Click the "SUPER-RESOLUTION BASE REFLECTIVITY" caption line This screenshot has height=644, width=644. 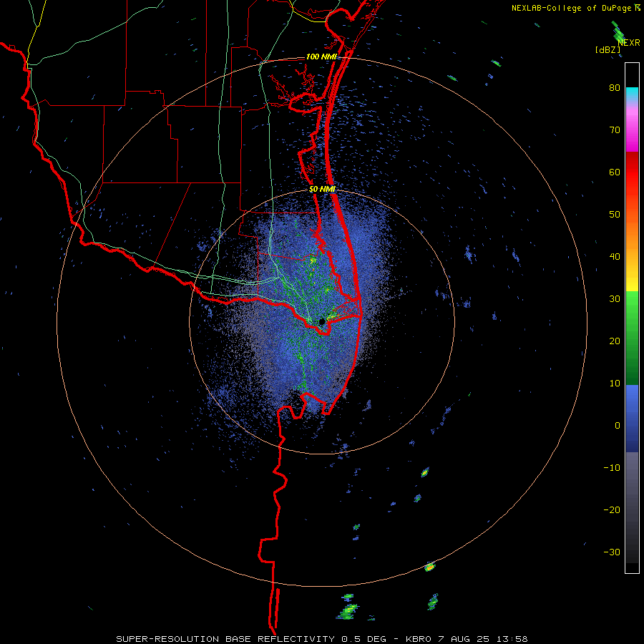[321, 639]
